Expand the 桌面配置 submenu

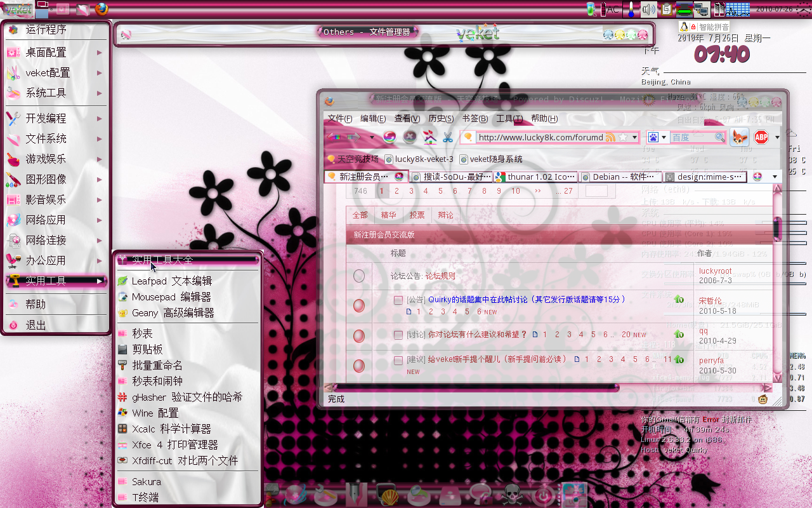click(x=56, y=53)
